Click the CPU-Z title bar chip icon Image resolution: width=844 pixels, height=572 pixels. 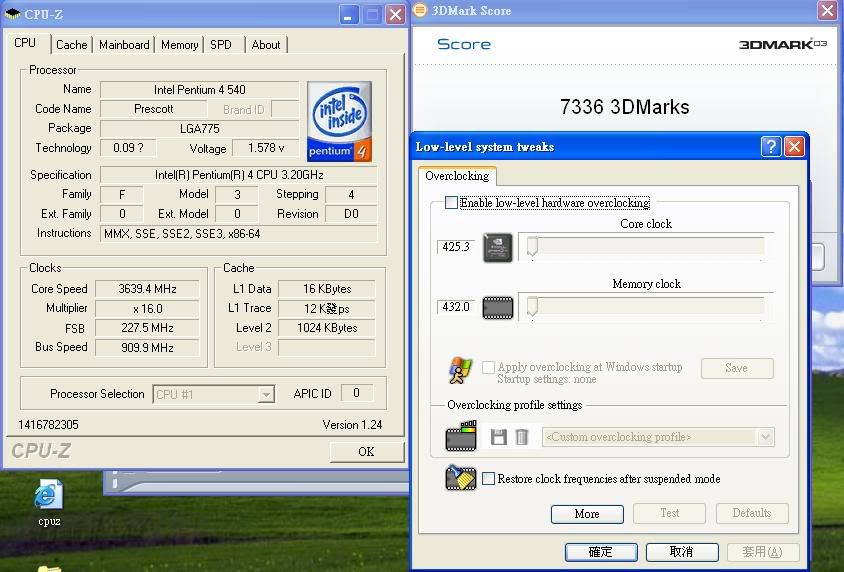(12, 13)
